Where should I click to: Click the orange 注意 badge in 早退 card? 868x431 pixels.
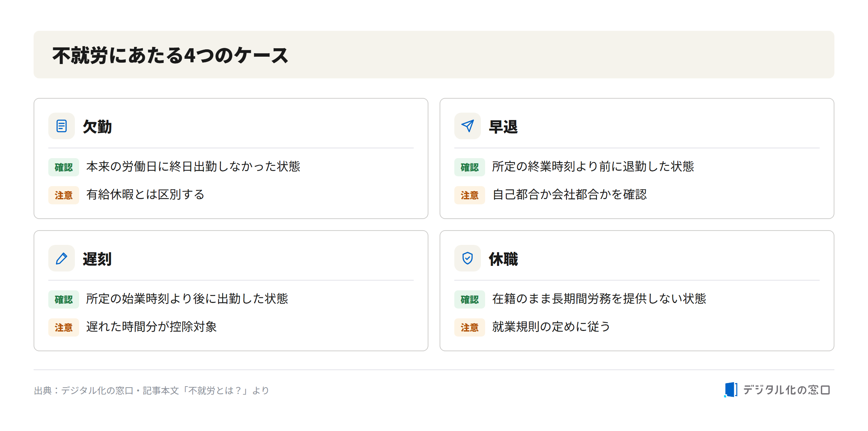470,195
